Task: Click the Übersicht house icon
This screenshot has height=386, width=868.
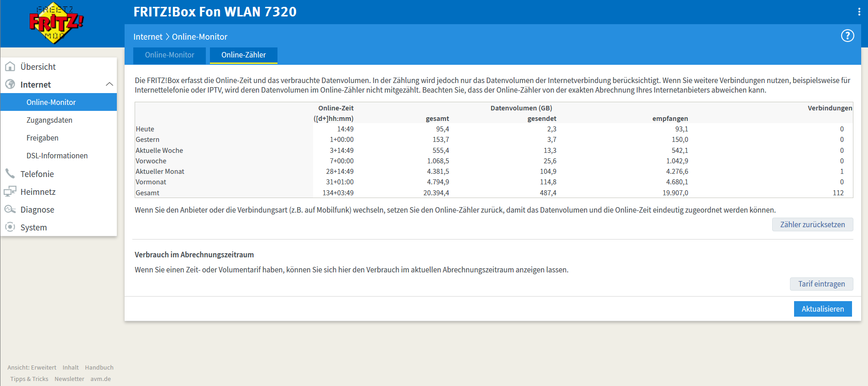Action: pyautogui.click(x=10, y=67)
